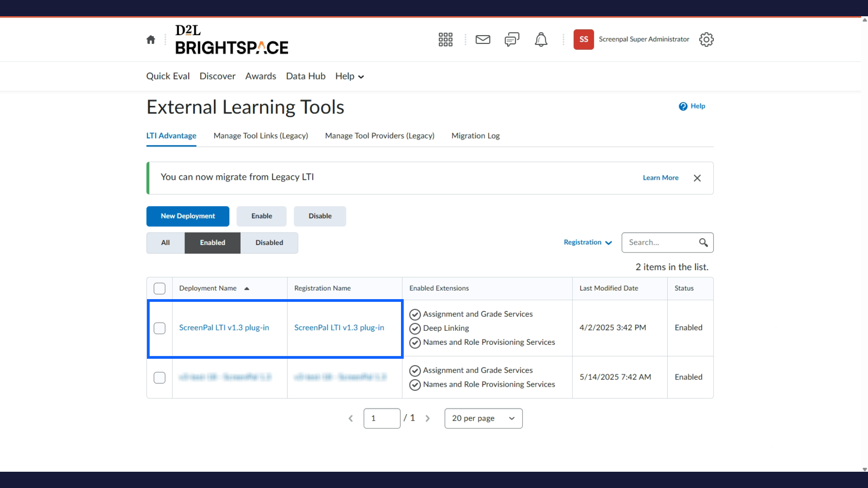Click the Enable button
Image resolution: width=868 pixels, height=488 pixels.
pyautogui.click(x=262, y=216)
